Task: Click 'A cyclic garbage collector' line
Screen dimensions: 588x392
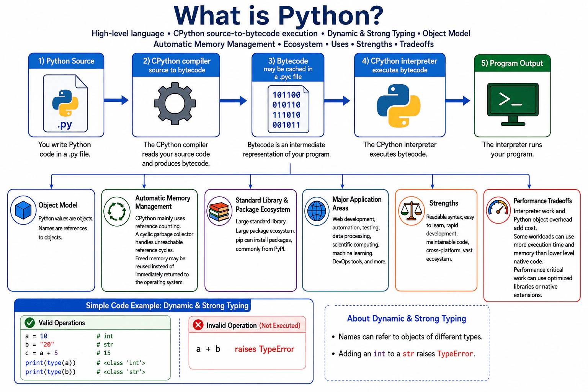Action: pos(164,234)
